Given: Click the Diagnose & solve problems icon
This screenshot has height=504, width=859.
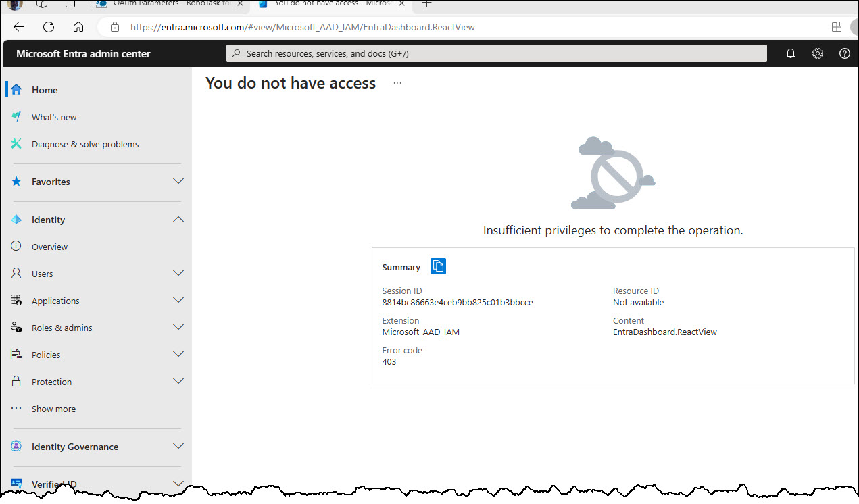Looking at the screenshot, I should (x=16, y=143).
